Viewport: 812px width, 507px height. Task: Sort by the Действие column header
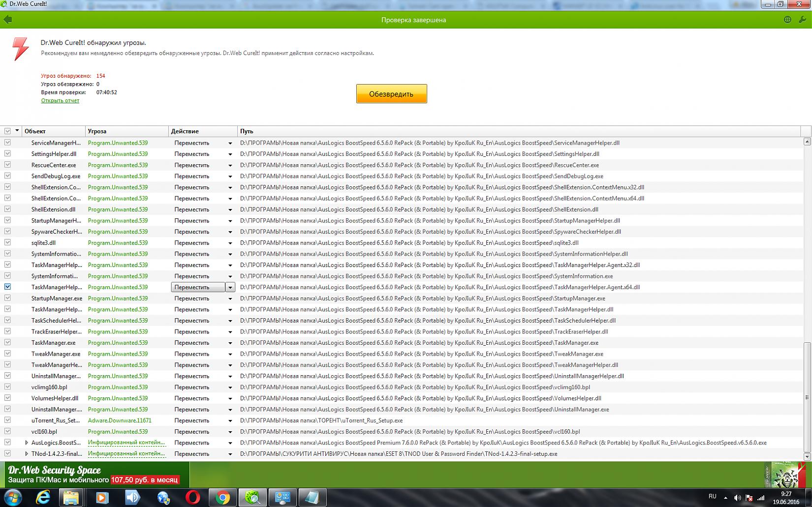(x=203, y=131)
